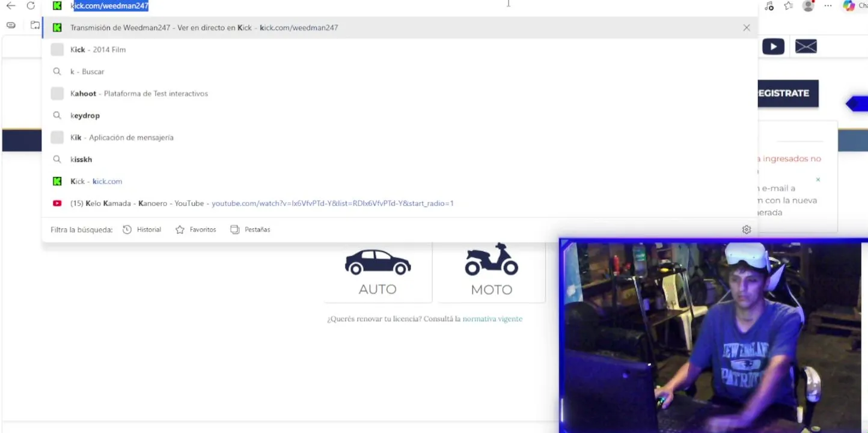Open the 'normativa vigente' link
This screenshot has height=433, width=868.
click(492, 319)
